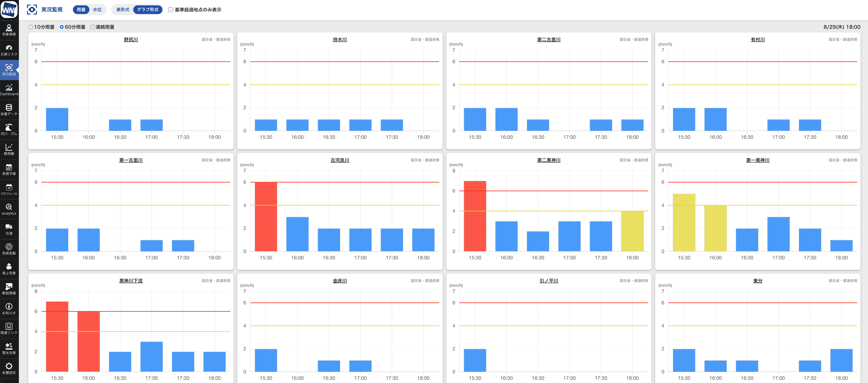This screenshot has height=383, width=868.
Task: Open the 各種データ database icon
Action: coord(9,109)
